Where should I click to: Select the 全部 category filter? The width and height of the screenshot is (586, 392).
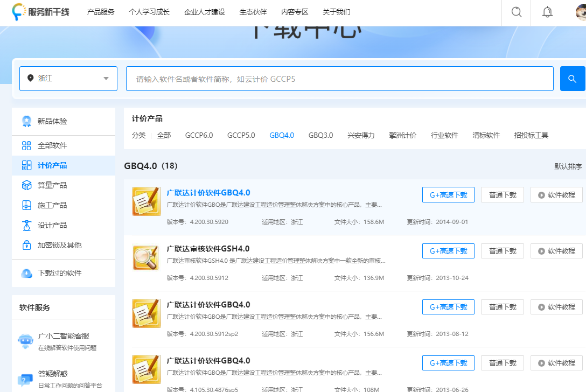coord(164,135)
